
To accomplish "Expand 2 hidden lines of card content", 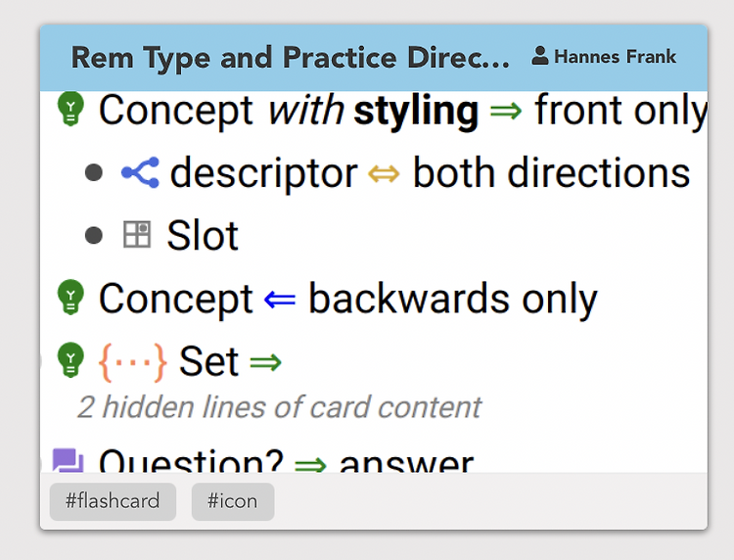I will pyautogui.click(x=279, y=407).
